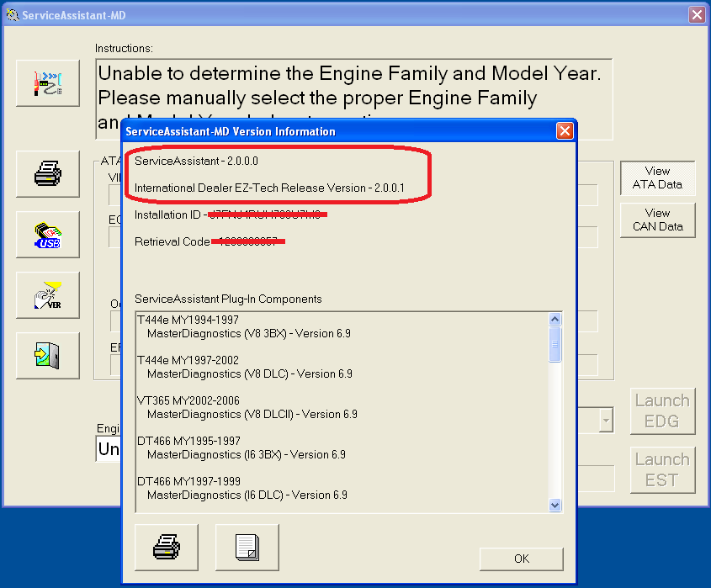The image size is (711, 588).
Task: Select T444e MY1994-1997 list entry
Action: 188,320
